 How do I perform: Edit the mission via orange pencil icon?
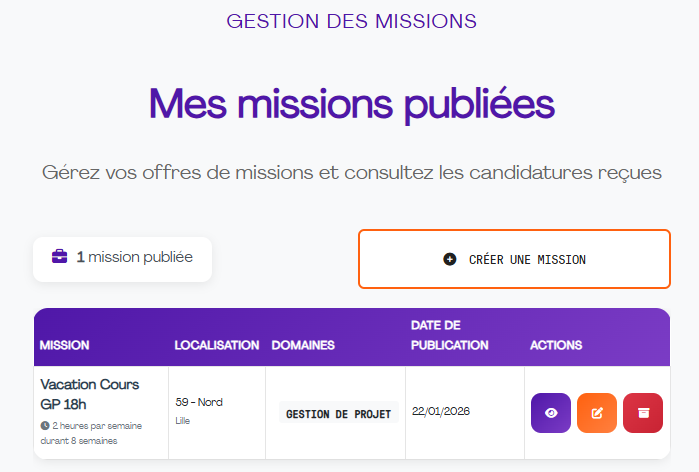(x=597, y=413)
